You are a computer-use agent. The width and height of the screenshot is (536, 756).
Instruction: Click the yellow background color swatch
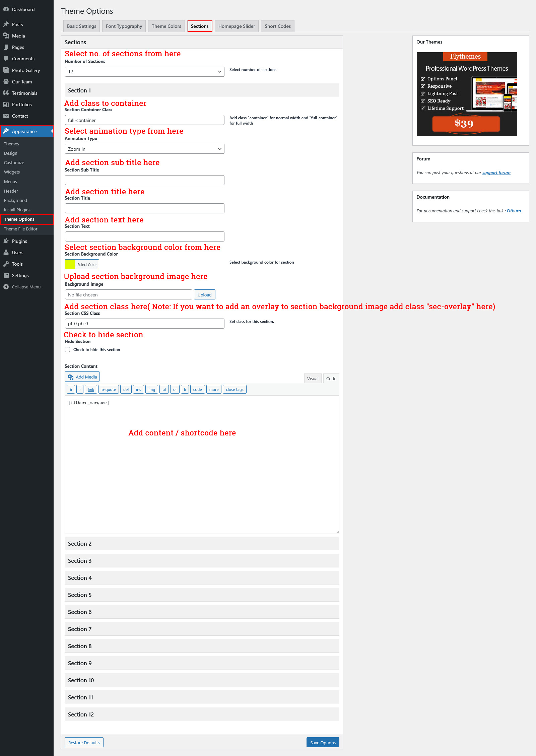coord(70,265)
